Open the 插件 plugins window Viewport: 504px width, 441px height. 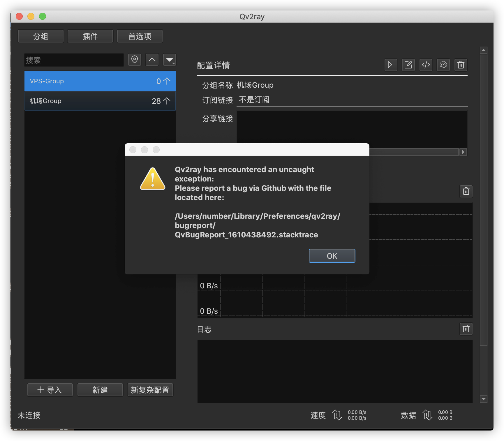click(x=90, y=36)
